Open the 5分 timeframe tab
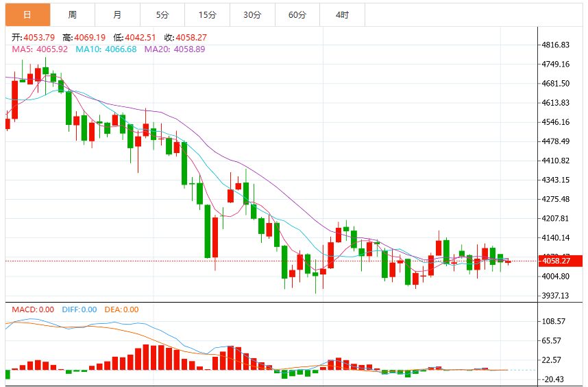This screenshot has height=387, width=588. coord(162,14)
